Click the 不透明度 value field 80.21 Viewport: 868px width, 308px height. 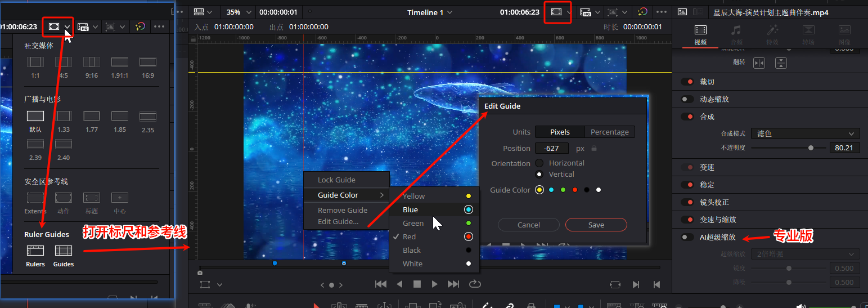click(x=845, y=148)
